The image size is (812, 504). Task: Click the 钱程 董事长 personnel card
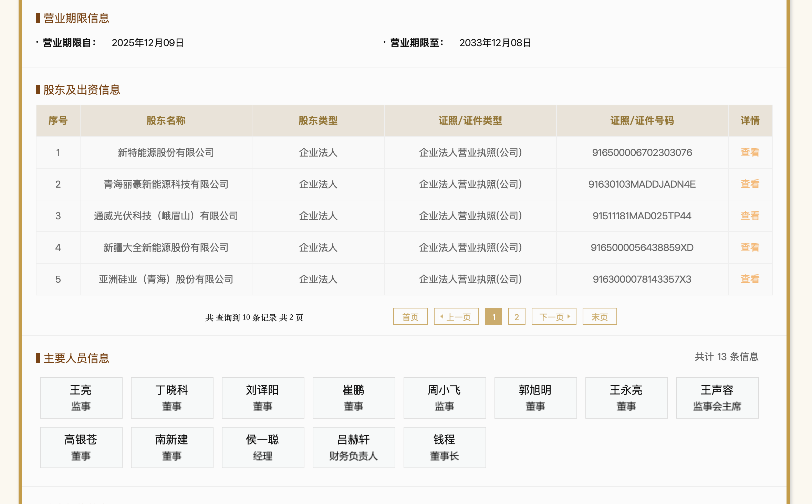point(444,447)
